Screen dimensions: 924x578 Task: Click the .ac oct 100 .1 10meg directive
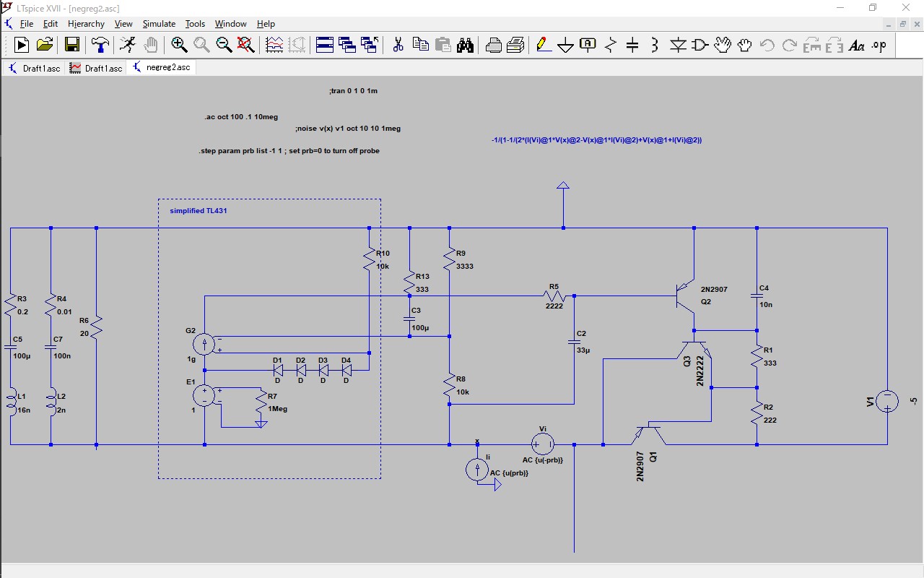click(241, 117)
